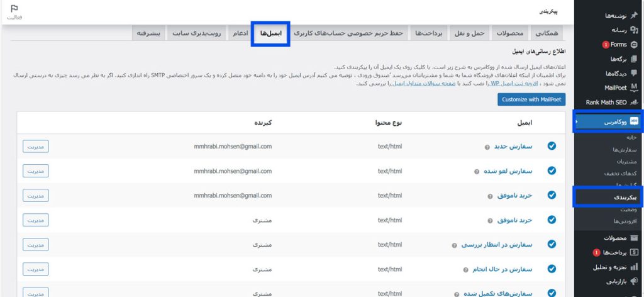Open the سفارش در حال انجام email link

coord(502,269)
